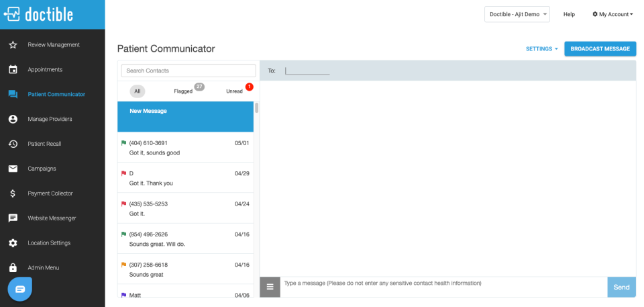Open the blue chat support bubble

click(20, 290)
